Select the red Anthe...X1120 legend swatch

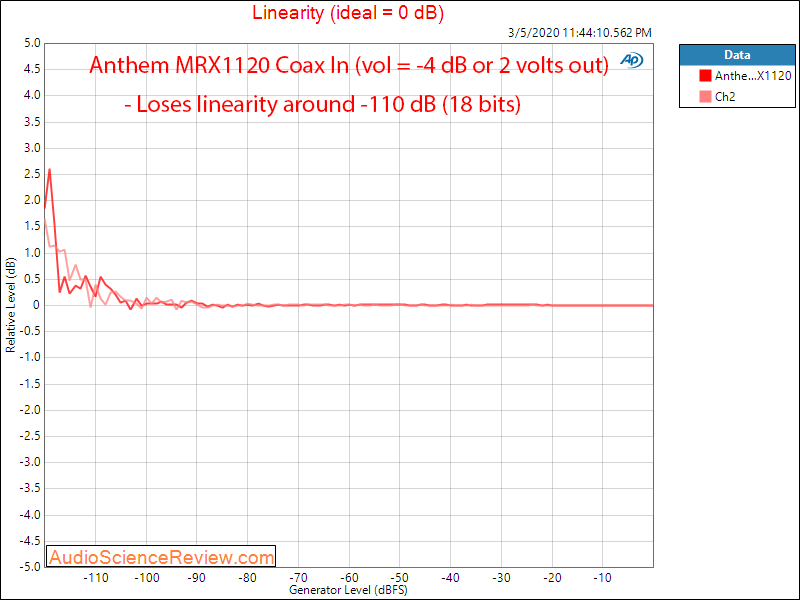point(705,76)
